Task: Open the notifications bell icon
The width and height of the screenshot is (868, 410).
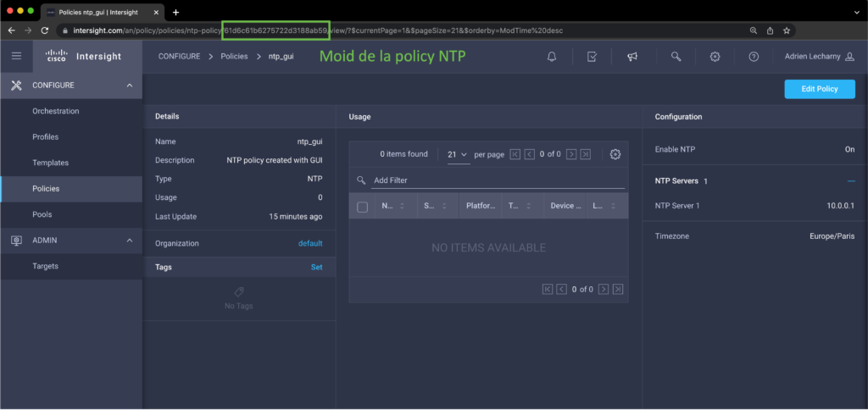Action: (x=552, y=56)
